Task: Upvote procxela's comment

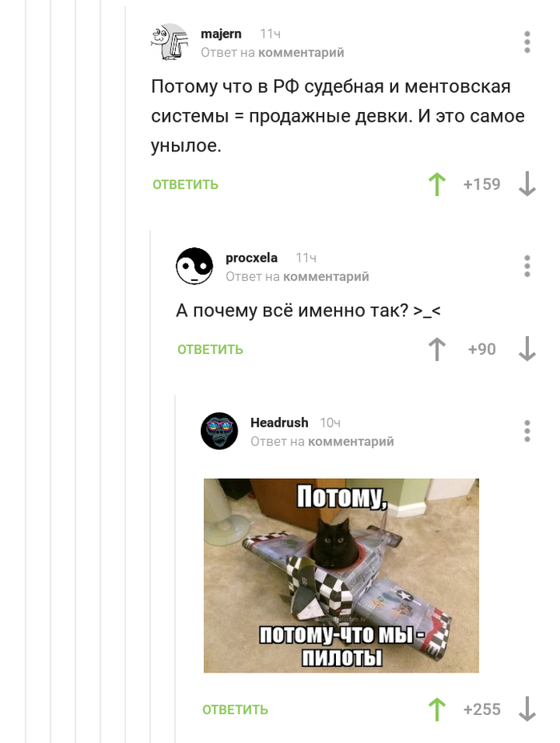Action: click(437, 349)
